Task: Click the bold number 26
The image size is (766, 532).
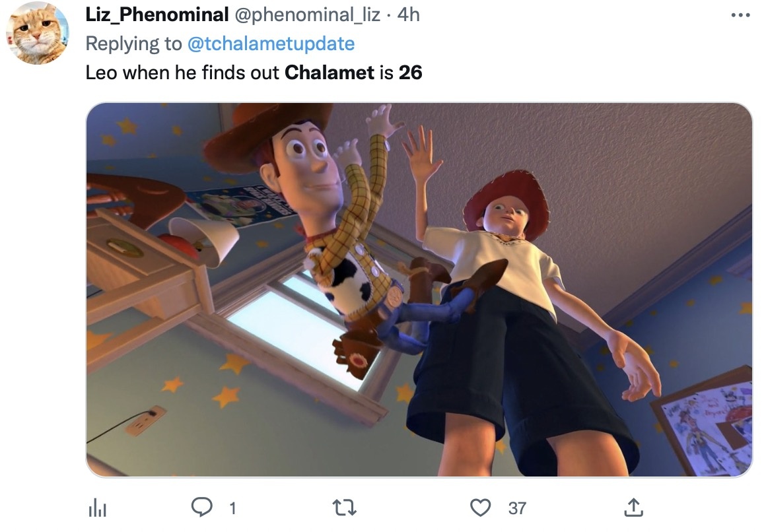Action: pyautogui.click(x=410, y=73)
